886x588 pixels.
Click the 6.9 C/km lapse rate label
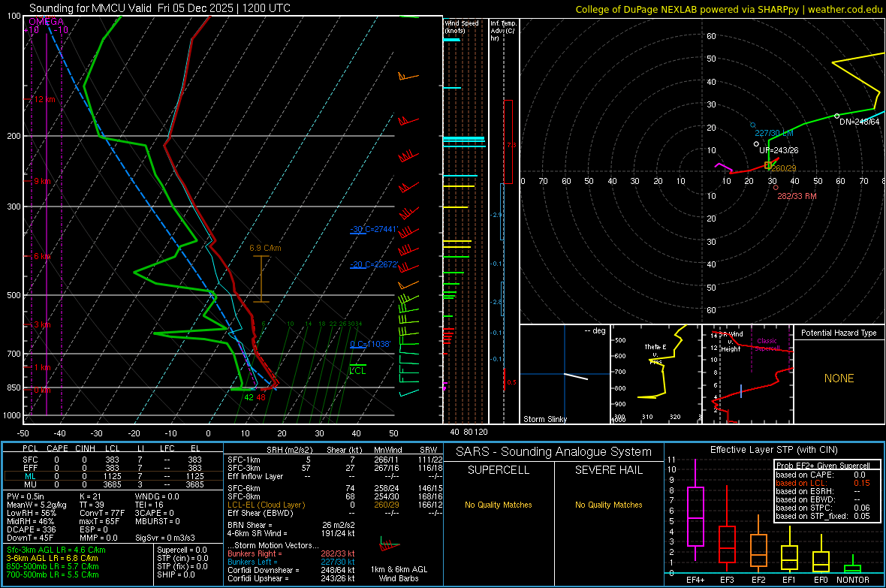pyautogui.click(x=265, y=248)
